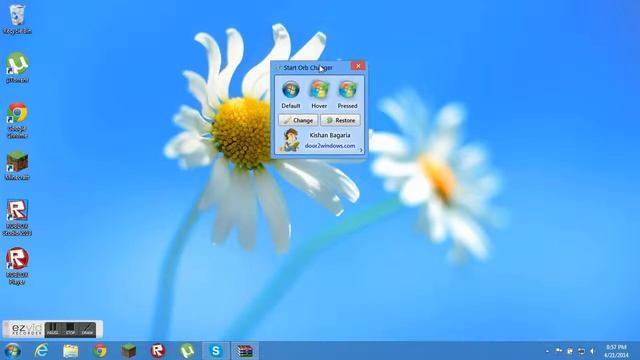Viewport: 640px width, 360px height.
Task: Stop recording in the ezvid recorder
Action: tap(70, 329)
